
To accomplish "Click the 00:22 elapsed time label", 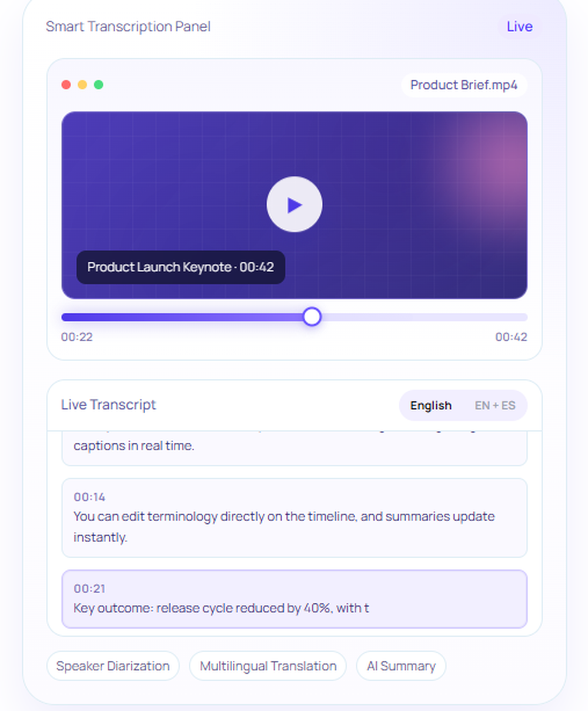I will coord(77,337).
